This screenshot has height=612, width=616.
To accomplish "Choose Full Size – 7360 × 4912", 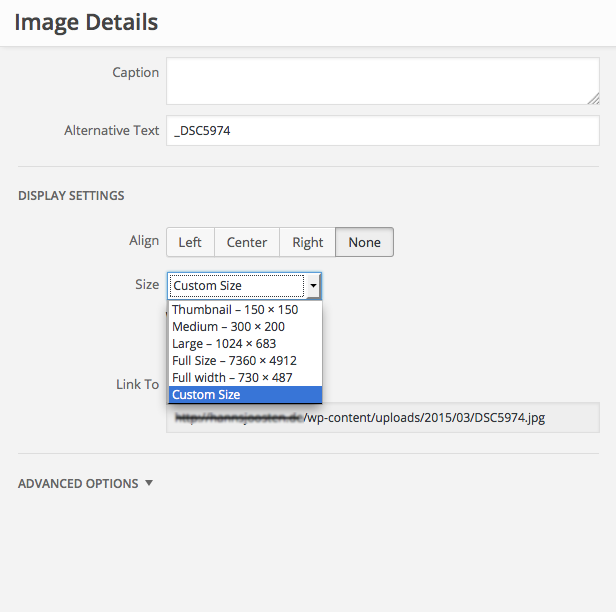I will [x=245, y=360].
